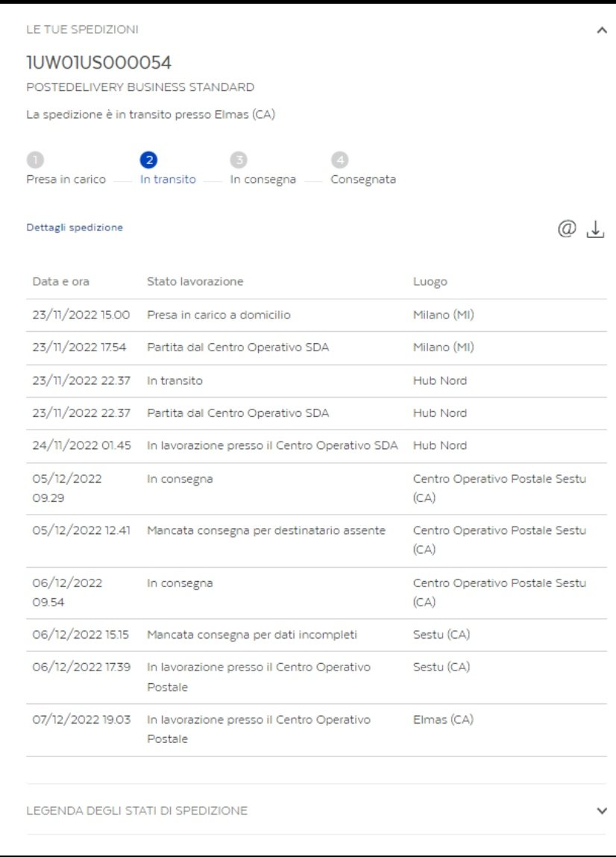
Task: Click step 3 circle icon
Action: [x=239, y=160]
